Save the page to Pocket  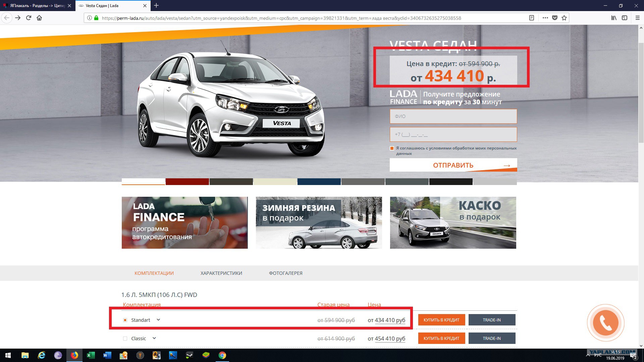555,18
